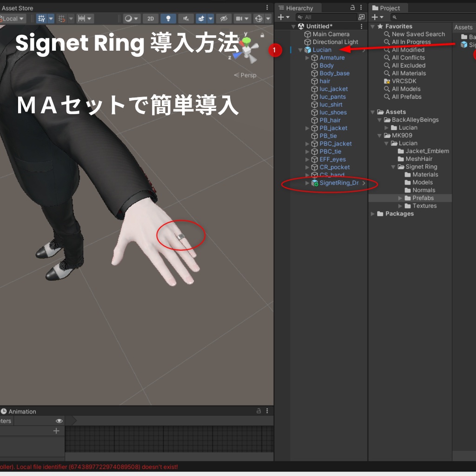
Task: Select the shading draw mode icon
Action: (x=128, y=19)
